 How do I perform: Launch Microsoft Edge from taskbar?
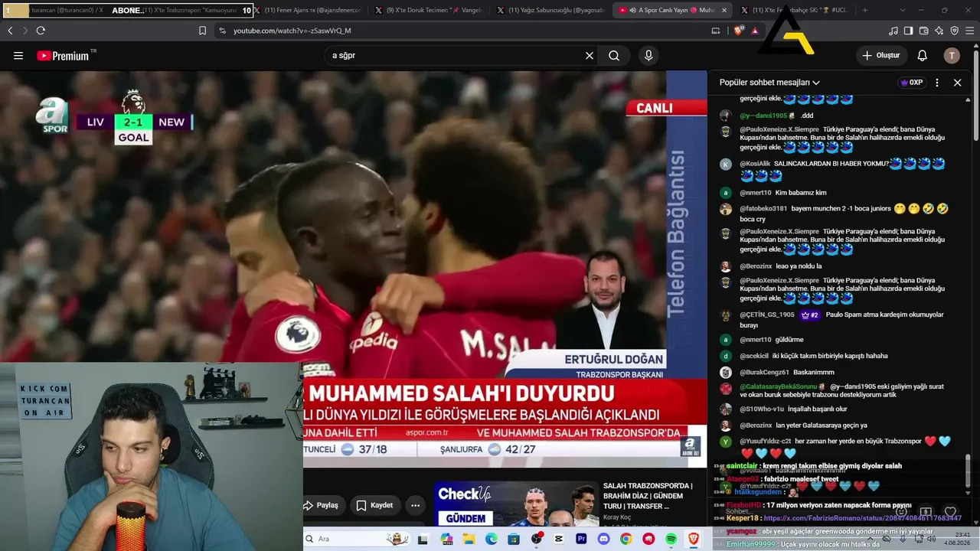point(491,539)
